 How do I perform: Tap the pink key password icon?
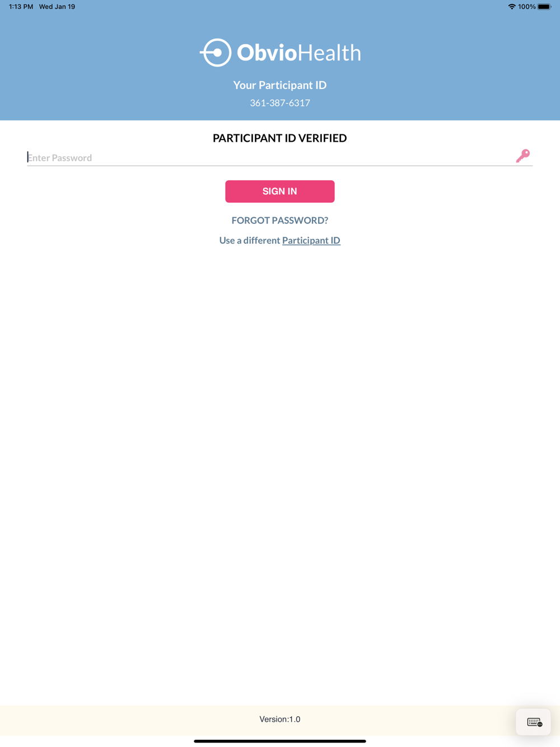pos(523,156)
